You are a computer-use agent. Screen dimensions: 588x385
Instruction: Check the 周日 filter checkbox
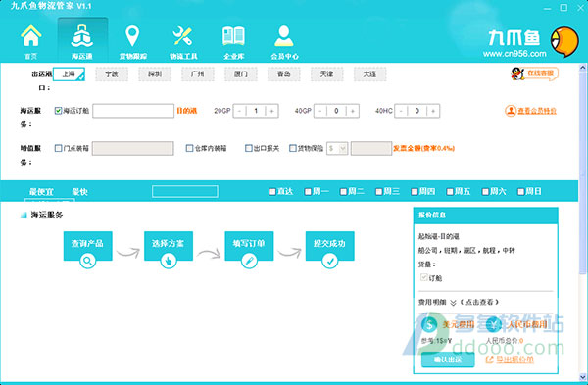coord(521,192)
